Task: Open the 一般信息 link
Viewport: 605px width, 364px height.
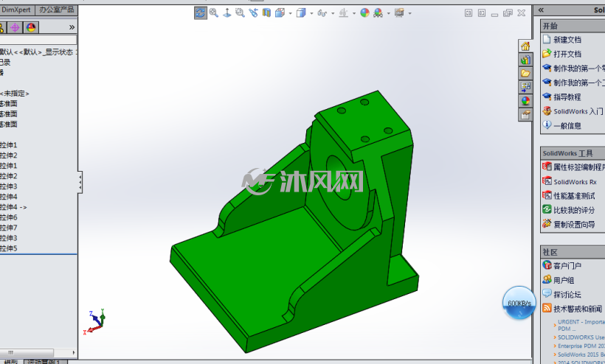Action: 567,125
